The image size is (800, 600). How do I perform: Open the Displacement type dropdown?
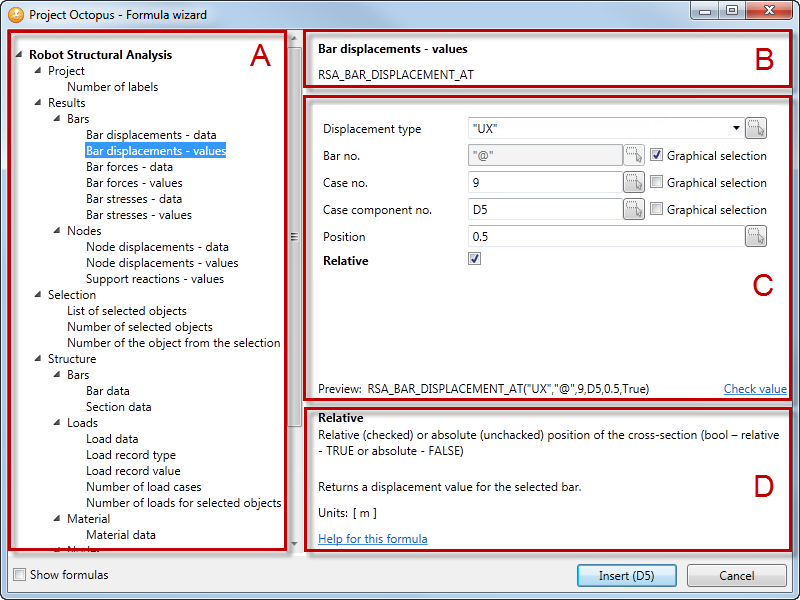736,128
